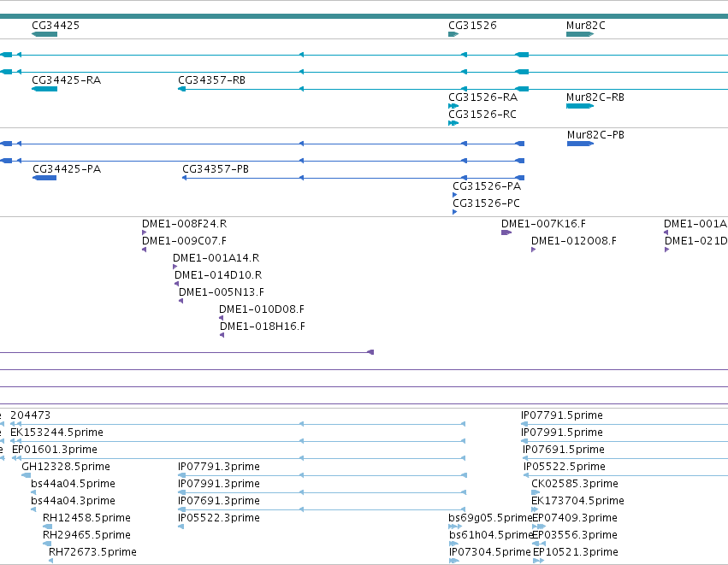Click the DME1-001A14.R feature label
This screenshot has width=728, height=565.
[216, 258]
